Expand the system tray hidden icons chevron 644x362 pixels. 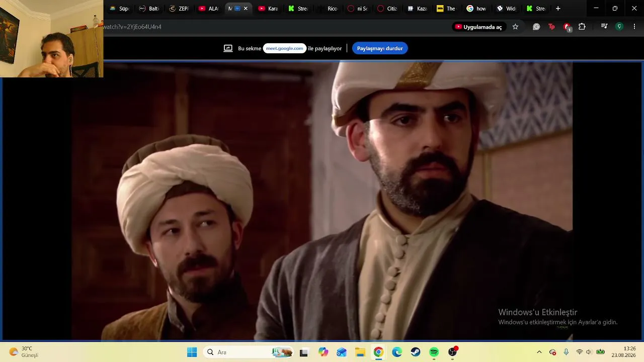point(539,352)
